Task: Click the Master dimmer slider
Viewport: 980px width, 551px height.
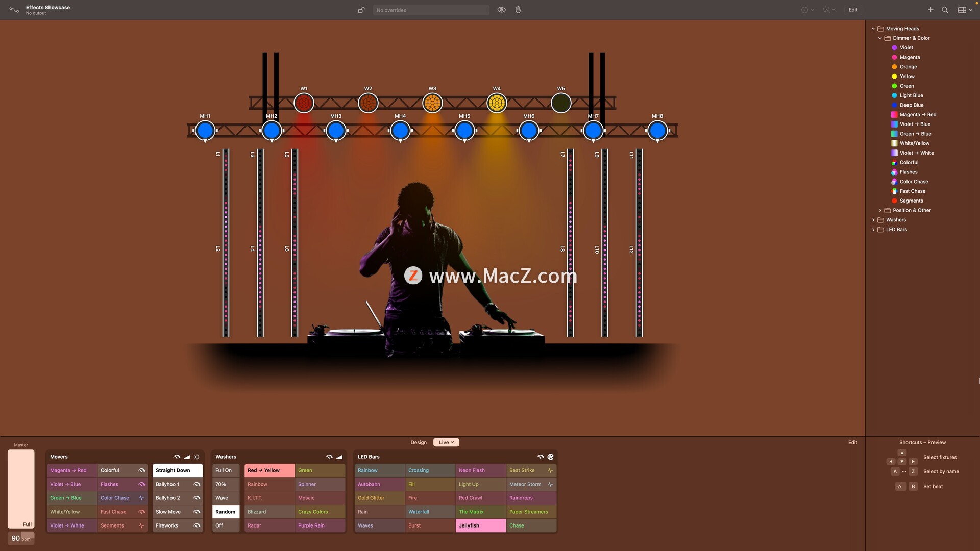Action: click(21, 488)
